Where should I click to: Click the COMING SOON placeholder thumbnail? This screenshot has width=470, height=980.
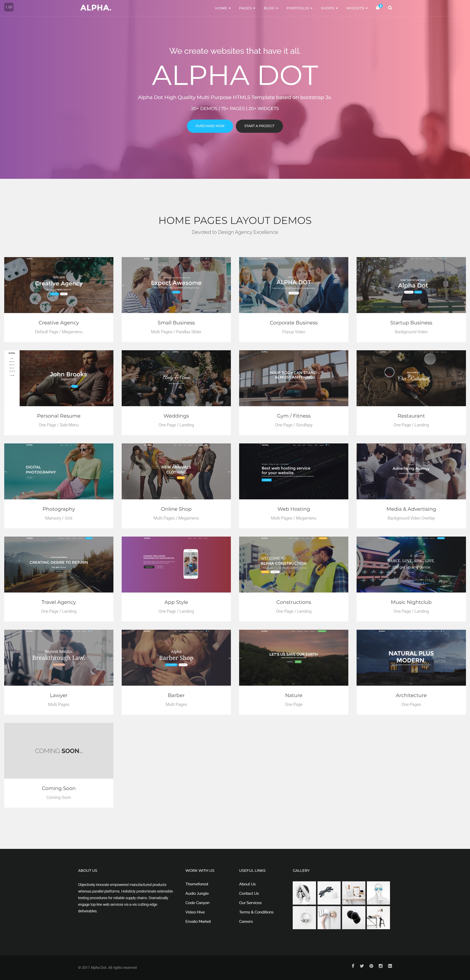(59, 751)
